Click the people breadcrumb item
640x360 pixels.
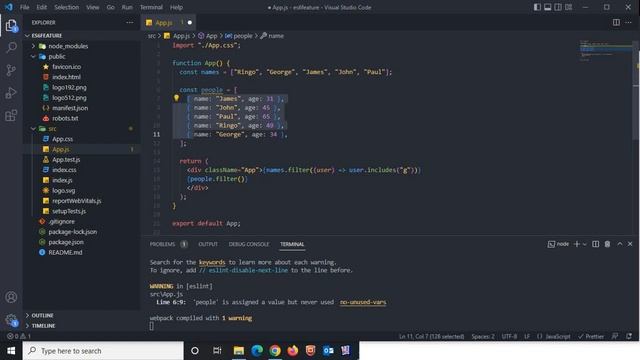[239, 36]
